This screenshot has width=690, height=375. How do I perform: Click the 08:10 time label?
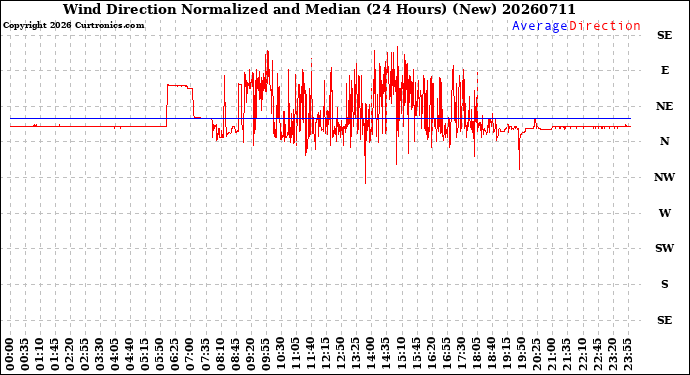(220, 354)
